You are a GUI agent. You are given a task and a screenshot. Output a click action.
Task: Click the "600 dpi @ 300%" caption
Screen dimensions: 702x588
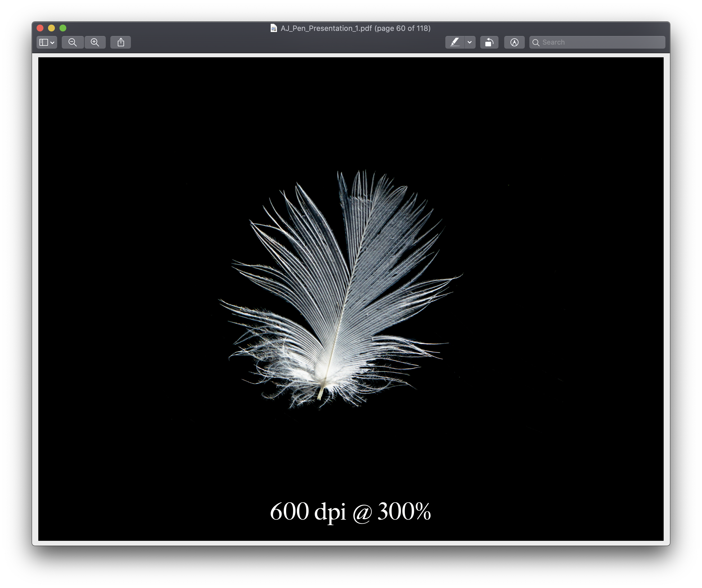click(350, 511)
